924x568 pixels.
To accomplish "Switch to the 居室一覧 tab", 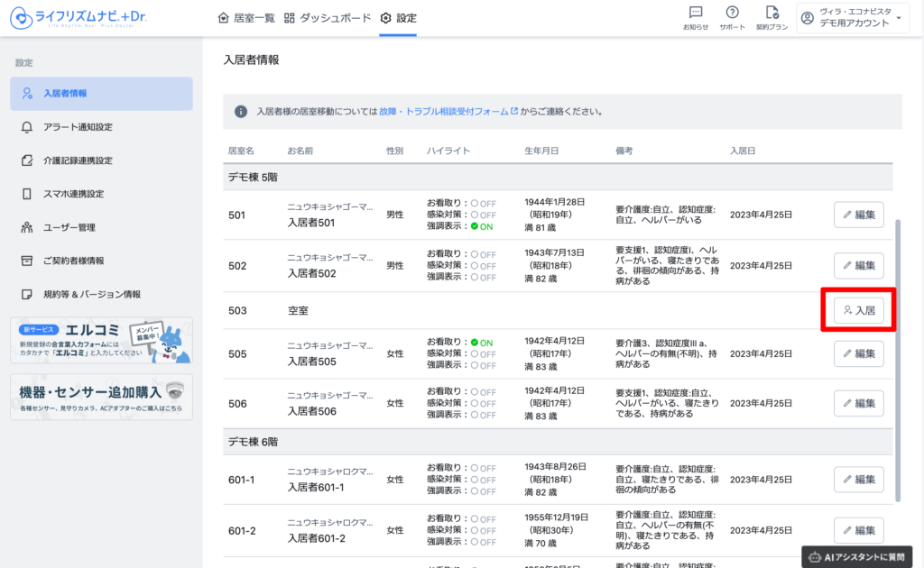I will coord(246,18).
